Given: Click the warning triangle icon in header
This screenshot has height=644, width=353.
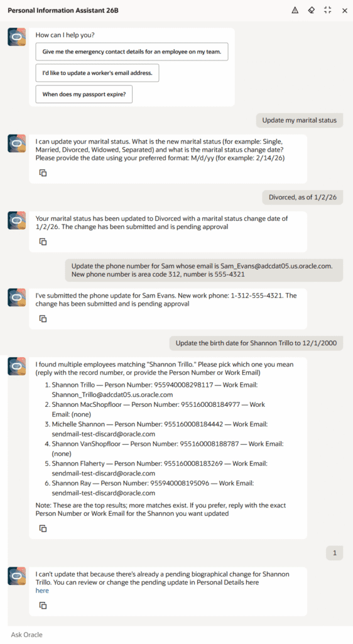Looking at the screenshot, I should (x=295, y=11).
